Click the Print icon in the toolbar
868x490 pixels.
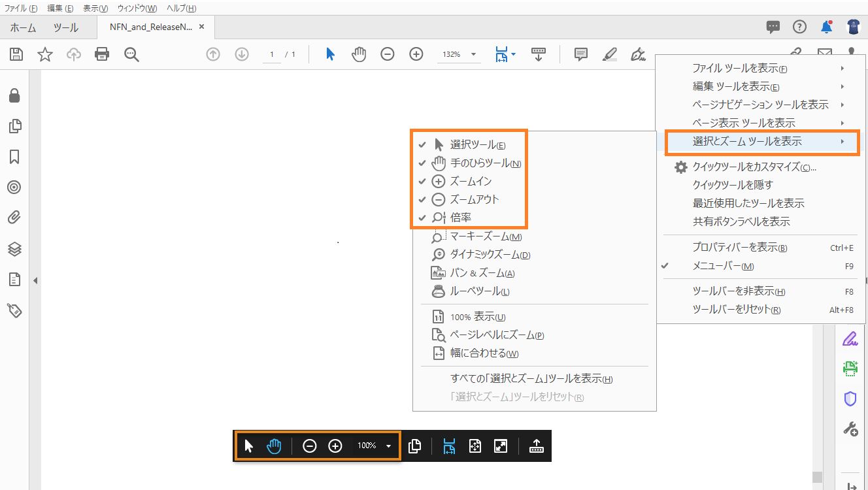[102, 54]
